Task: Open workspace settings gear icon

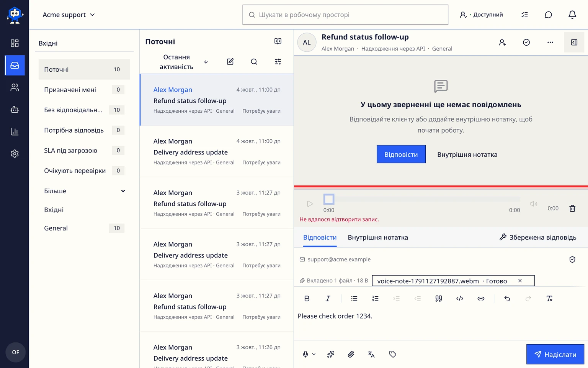Action: click(15, 154)
